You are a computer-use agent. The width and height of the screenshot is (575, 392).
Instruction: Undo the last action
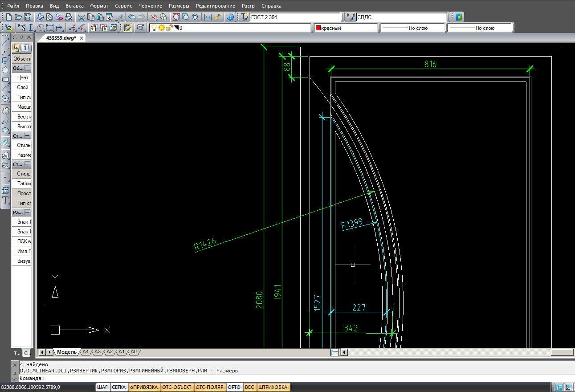(132, 17)
